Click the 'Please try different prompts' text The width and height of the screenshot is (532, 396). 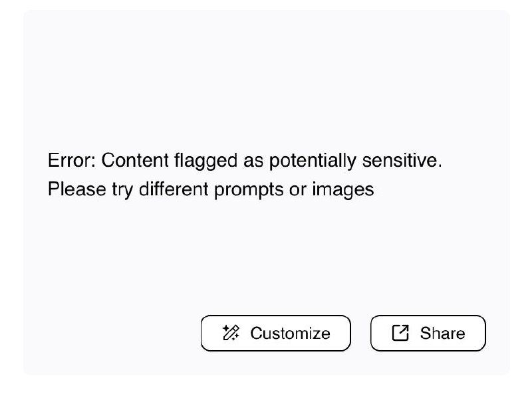click(x=166, y=189)
